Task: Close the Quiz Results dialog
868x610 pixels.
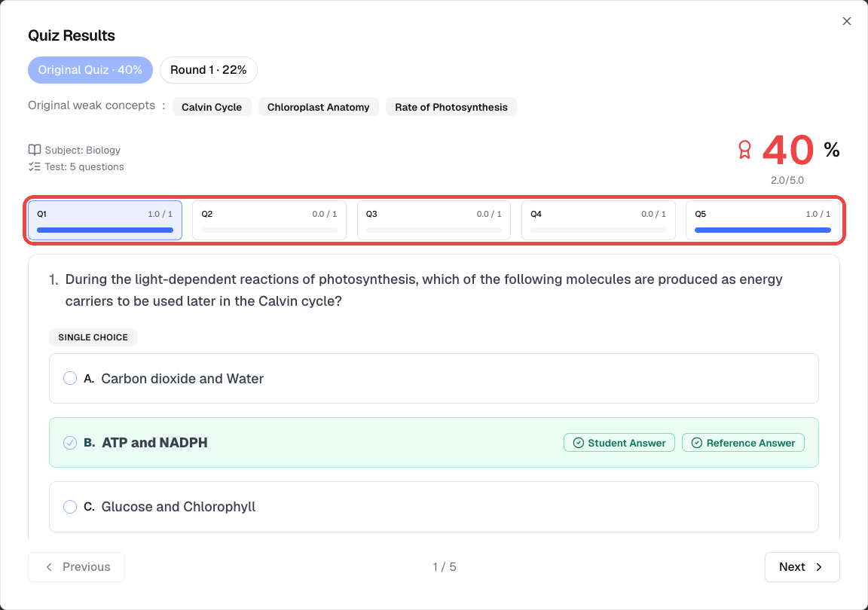Action: (846, 21)
